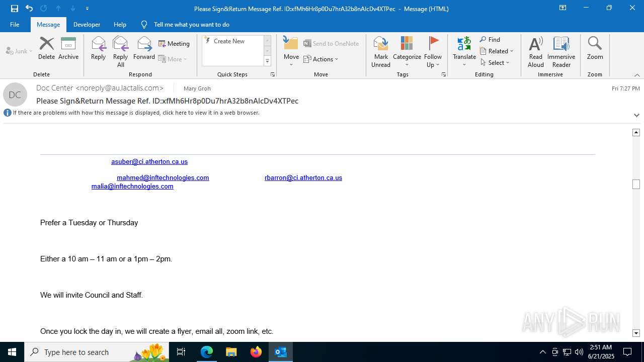This screenshot has width=644, height=362.
Task: Expand the Quick Steps gallery
Action: [267, 61]
